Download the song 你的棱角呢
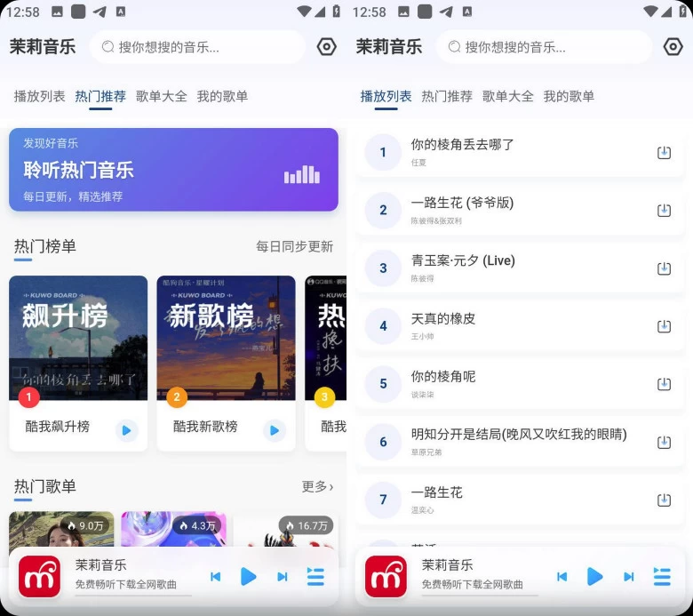693x616 pixels. (664, 384)
